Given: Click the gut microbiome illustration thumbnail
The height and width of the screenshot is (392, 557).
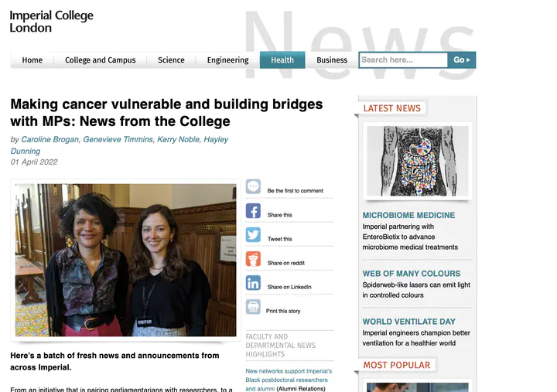Looking at the screenshot, I should [x=418, y=161].
